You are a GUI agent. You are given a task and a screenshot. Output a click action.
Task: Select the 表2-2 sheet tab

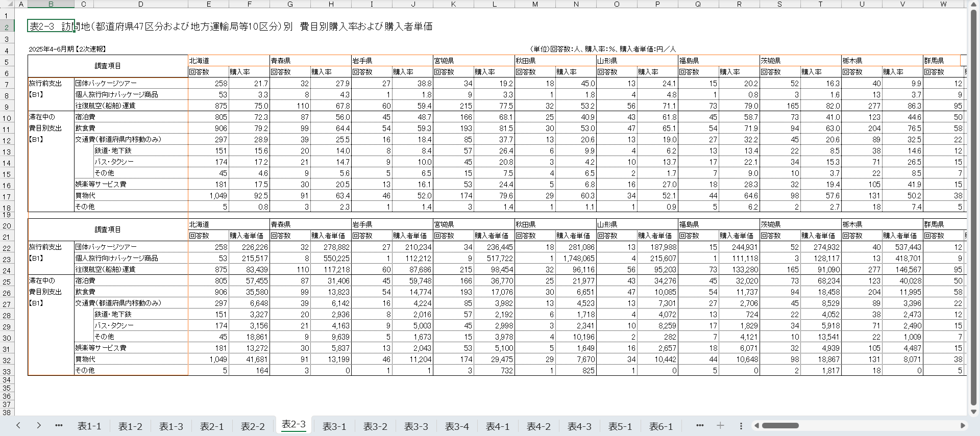point(253,426)
